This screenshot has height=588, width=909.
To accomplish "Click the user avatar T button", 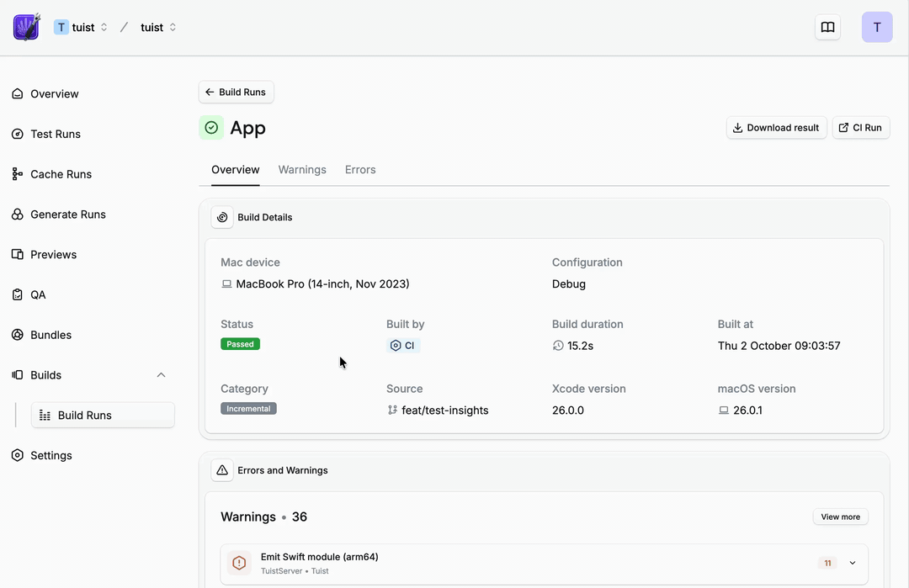I will point(876,27).
